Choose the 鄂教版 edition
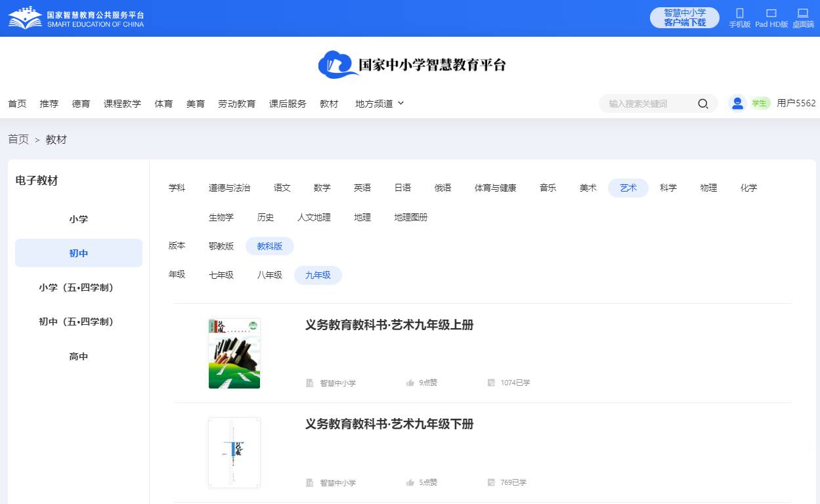Viewport: 820px width, 504px height. coord(221,246)
